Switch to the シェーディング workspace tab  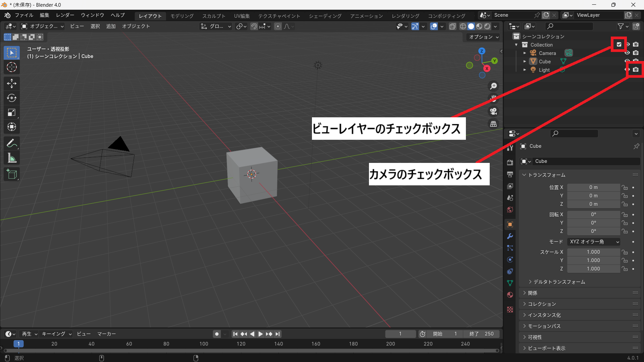coord(325,16)
